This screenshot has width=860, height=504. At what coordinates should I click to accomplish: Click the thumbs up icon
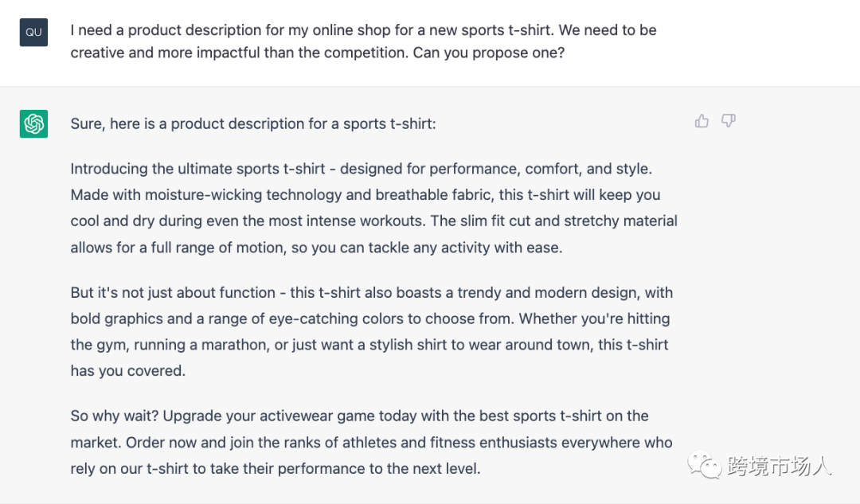[702, 121]
